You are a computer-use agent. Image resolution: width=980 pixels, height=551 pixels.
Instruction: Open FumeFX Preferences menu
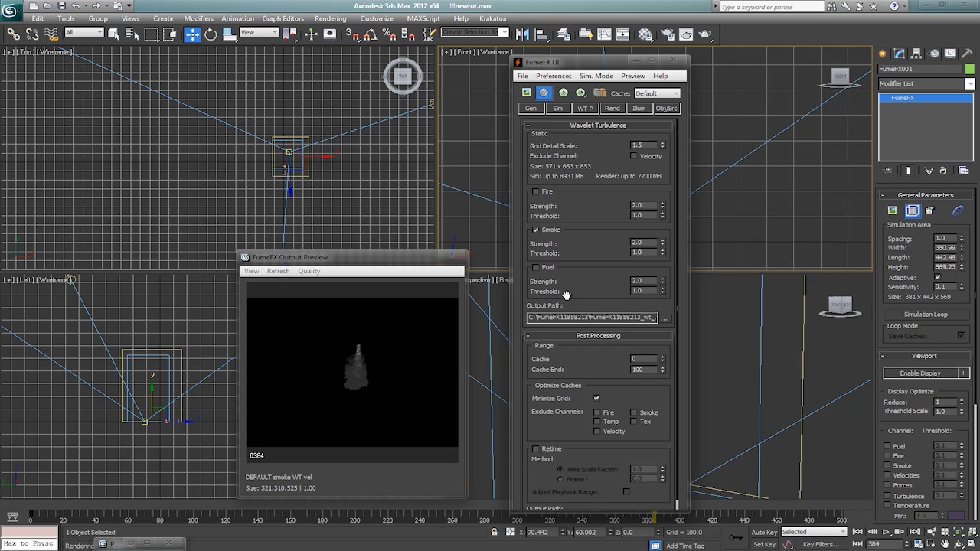coord(554,76)
